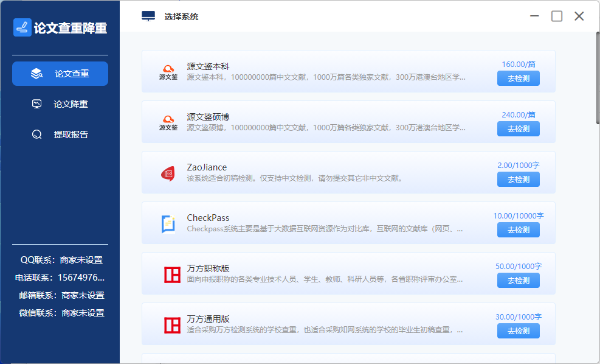Maximize the application window
The width and height of the screenshot is (600, 364).
557,16
